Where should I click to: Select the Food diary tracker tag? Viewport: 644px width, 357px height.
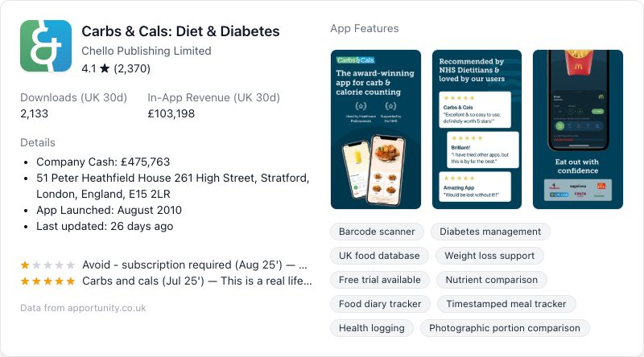point(380,304)
